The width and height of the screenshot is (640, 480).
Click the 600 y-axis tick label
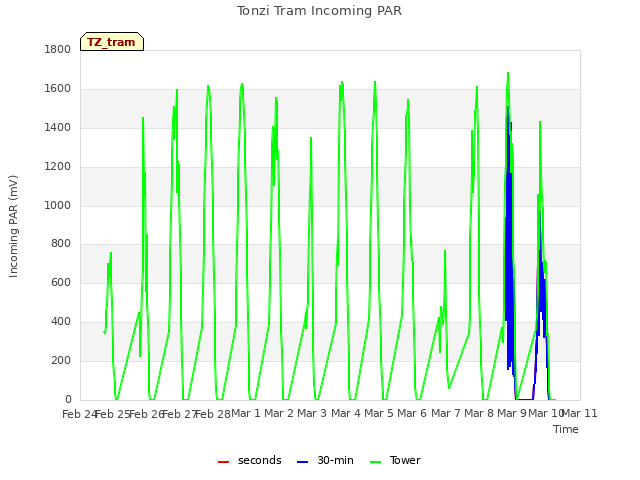[x=61, y=282]
